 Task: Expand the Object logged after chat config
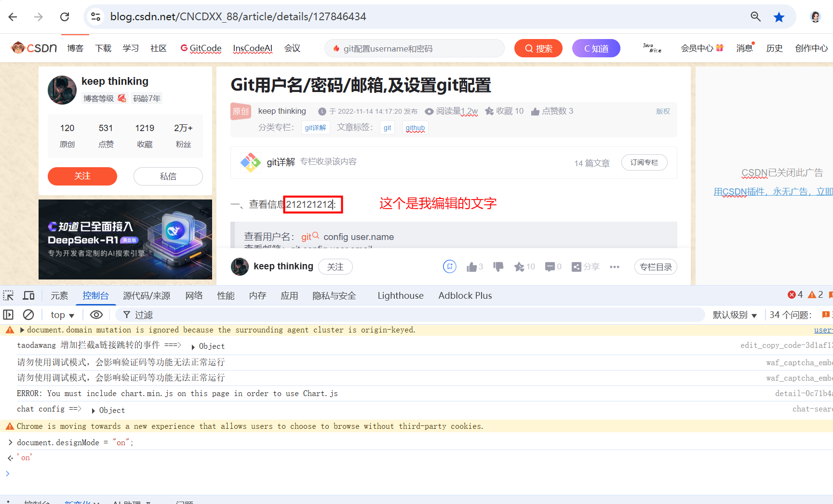[x=93, y=410]
